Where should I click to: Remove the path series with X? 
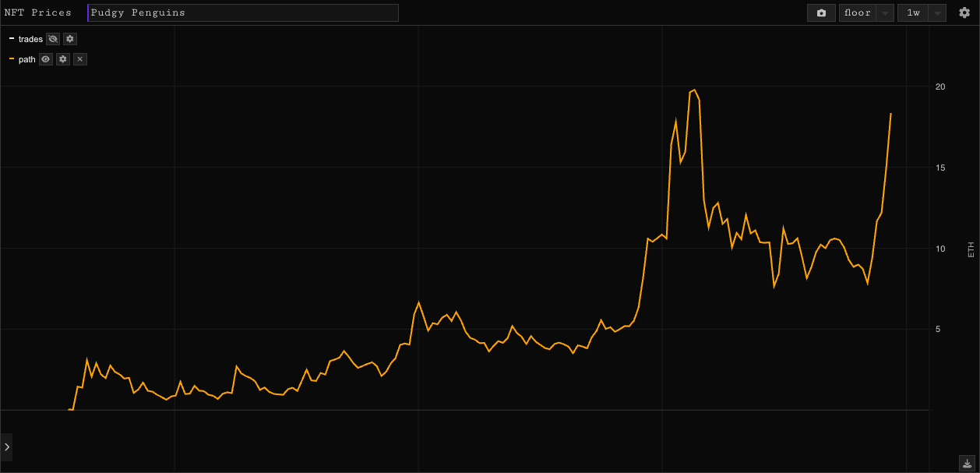click(x=80, y=59)
